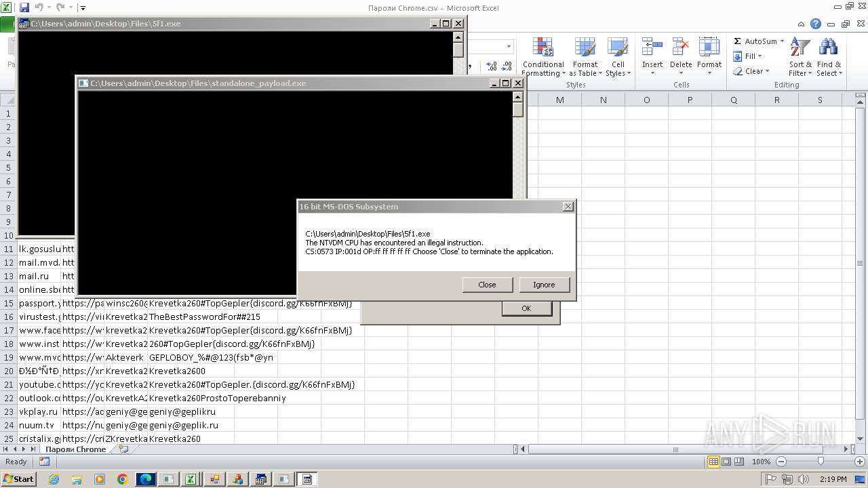
Task: Open Google Chrome from the taskbar
Action: point(123,479)
